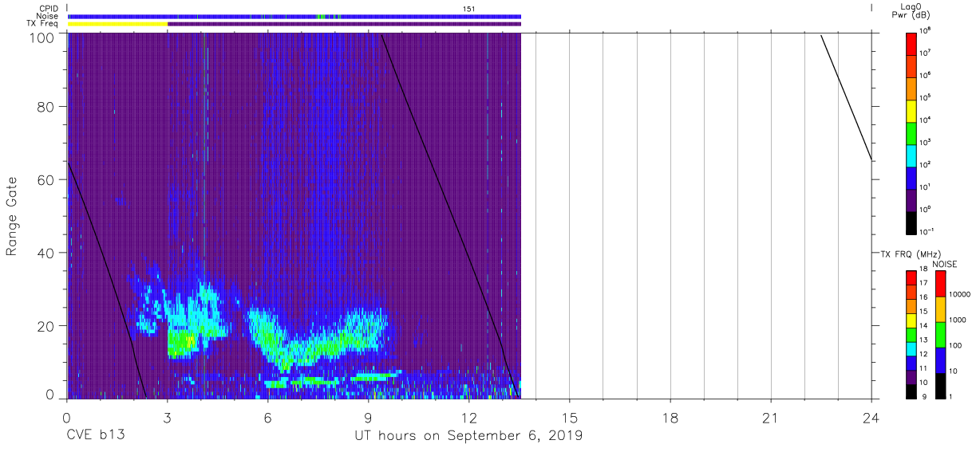Click the Range Gate axis title
This screenshot has height=452, width=980.
click(x=13, y=217)
